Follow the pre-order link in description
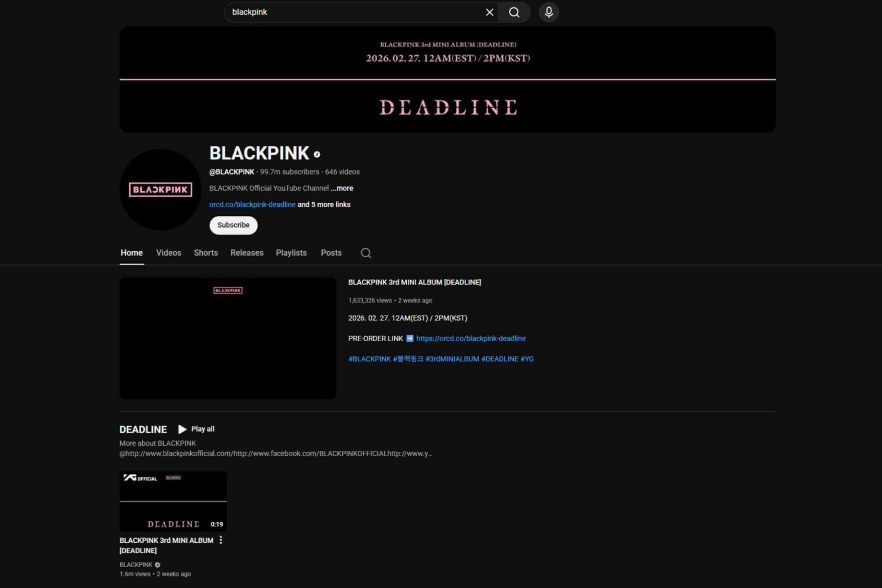The image size is (882, 588). point(470,338)
